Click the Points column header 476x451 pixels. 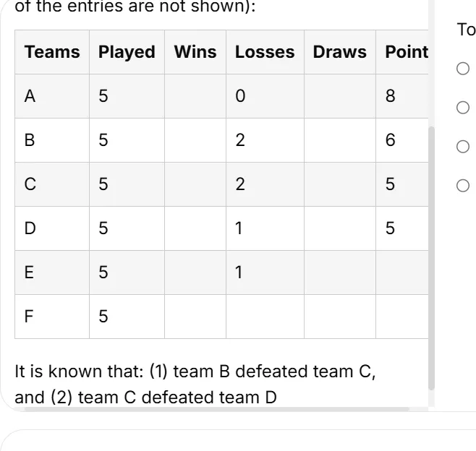tap(402, 52)
